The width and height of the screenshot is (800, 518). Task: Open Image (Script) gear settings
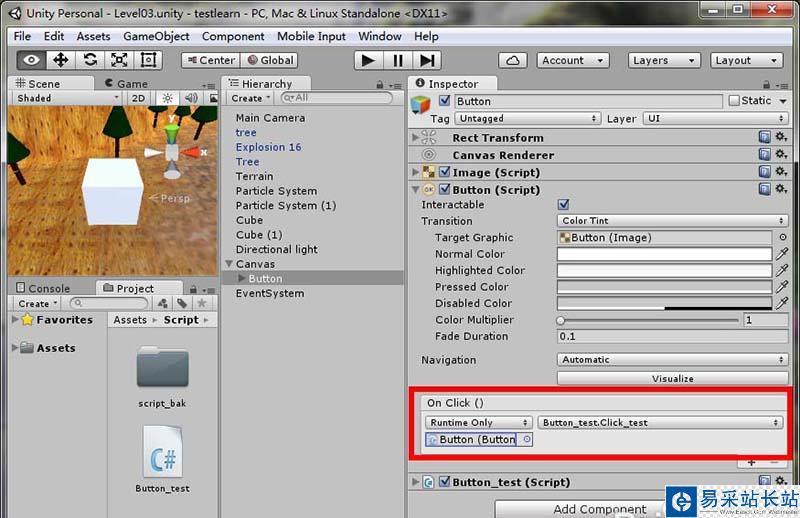click(781, 171)
